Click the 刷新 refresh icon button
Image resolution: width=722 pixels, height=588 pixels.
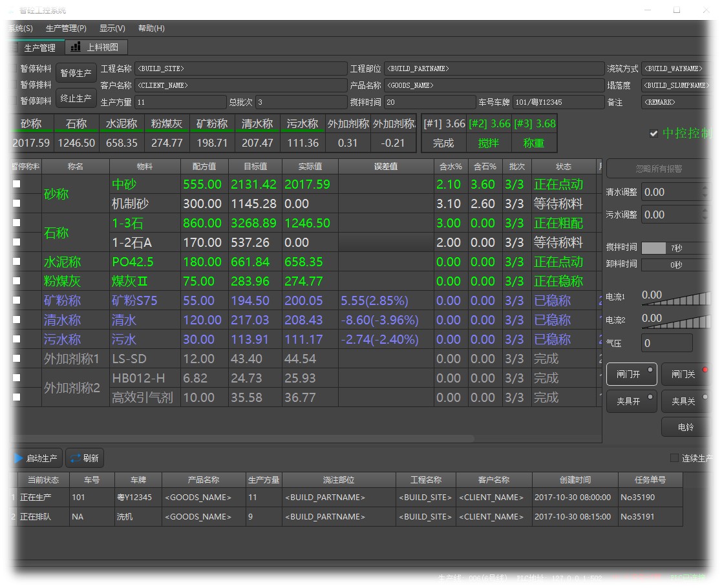point(85,458)
